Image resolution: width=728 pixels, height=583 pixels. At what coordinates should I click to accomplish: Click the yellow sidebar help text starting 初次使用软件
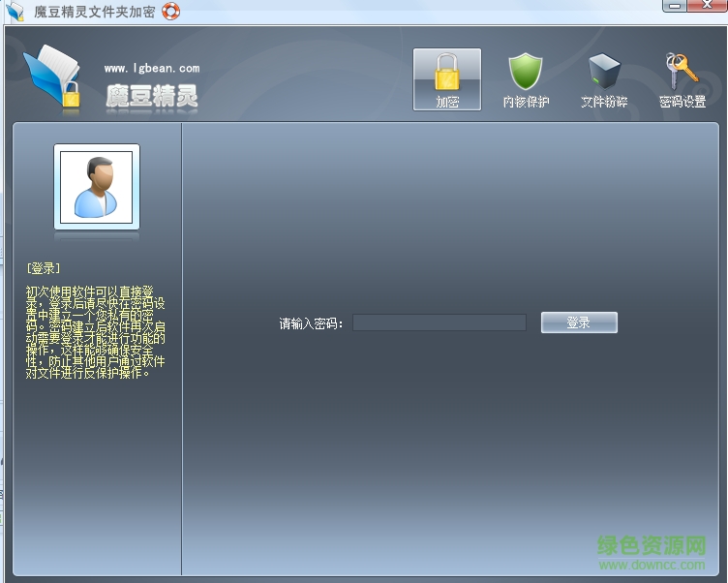pyautogui.click(x=95, y=332)
